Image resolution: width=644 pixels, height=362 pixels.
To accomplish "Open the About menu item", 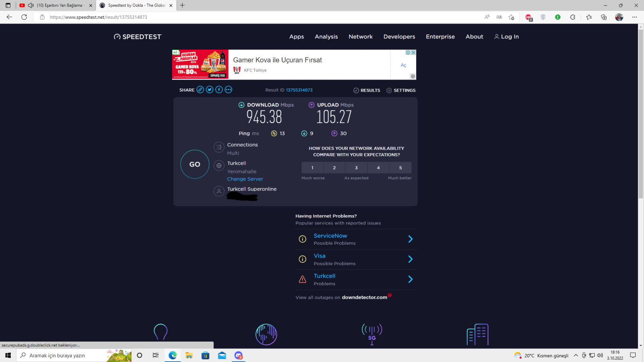I will coord(474,37).
